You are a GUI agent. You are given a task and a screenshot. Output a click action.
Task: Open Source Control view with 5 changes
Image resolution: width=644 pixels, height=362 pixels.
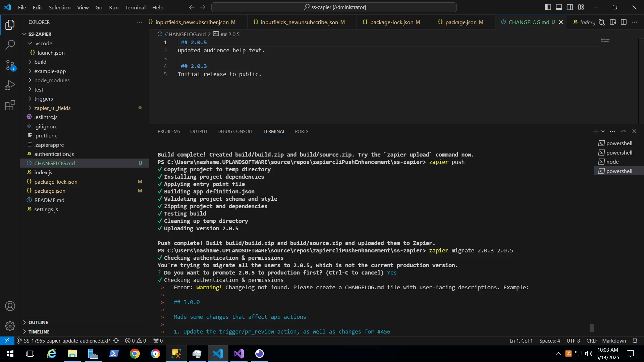(10, 65)
